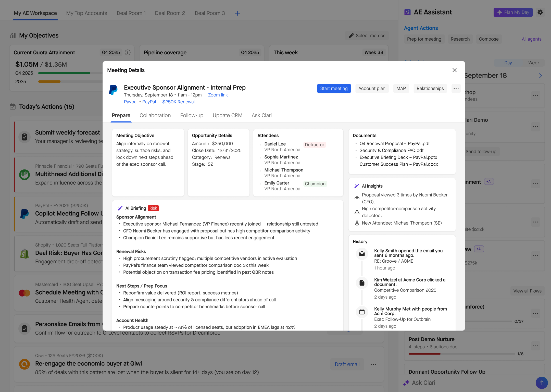Viewport: 551px width, 392px height.
Task: Open the Follow-up tab
Action: coord(192,115)
